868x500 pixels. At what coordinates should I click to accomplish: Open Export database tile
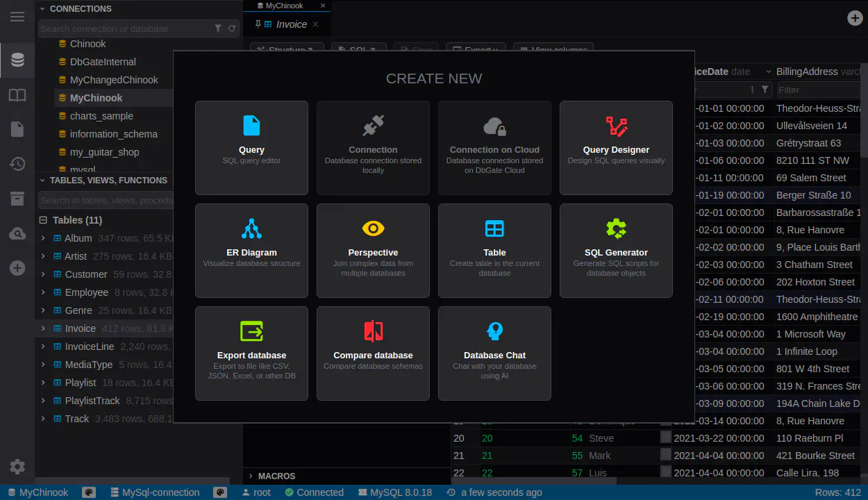(251, 353)
